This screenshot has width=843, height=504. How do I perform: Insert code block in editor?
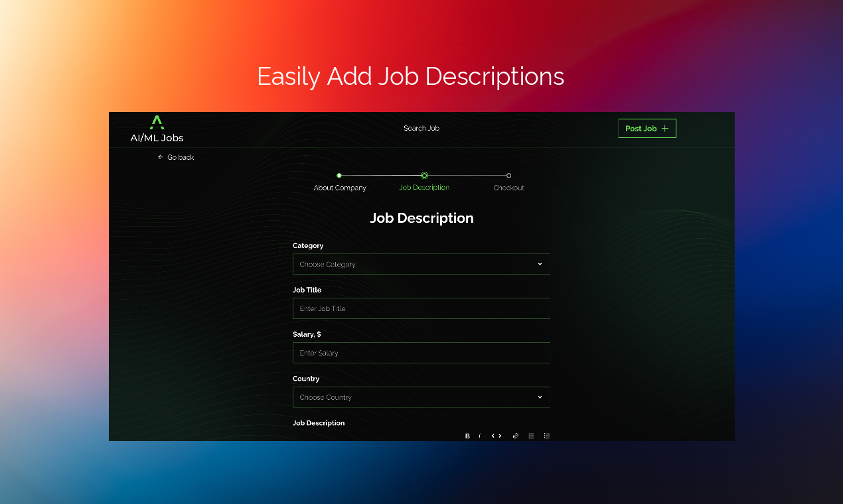[x=497, y=436]
